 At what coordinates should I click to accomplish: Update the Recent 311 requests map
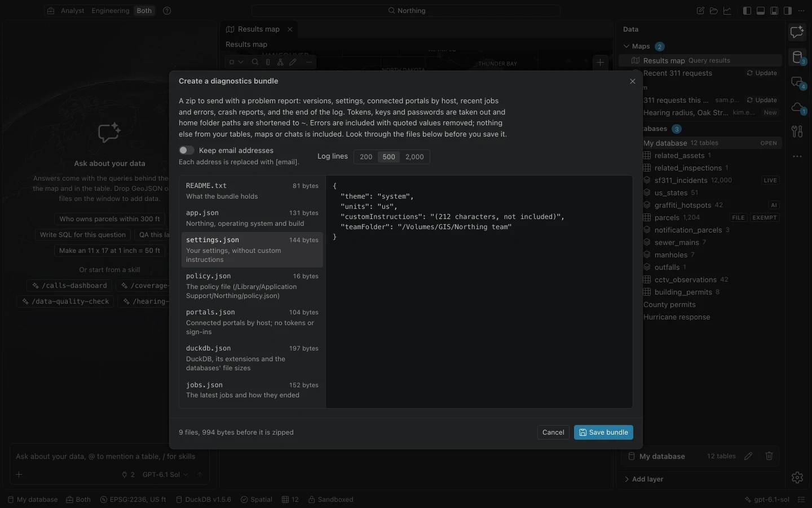pyautogui.click(x=762, y=73)
